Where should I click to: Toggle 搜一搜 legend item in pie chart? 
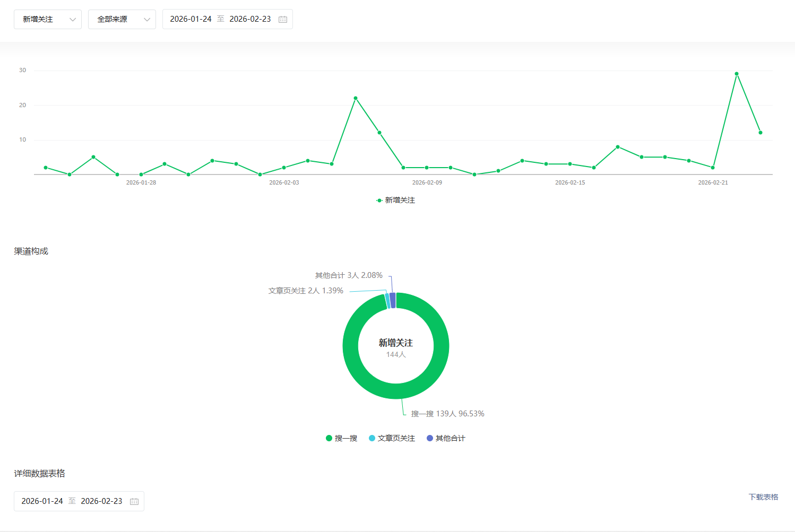(341, 438)
